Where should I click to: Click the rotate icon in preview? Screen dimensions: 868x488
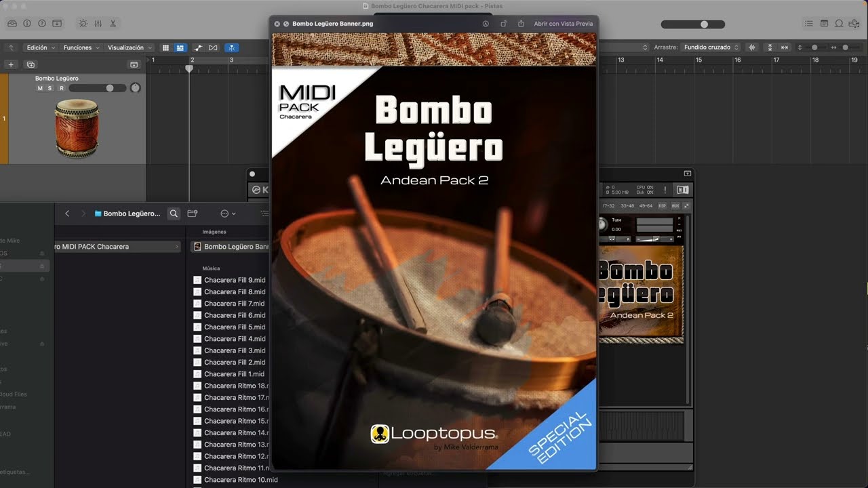[x=504, y=24]
